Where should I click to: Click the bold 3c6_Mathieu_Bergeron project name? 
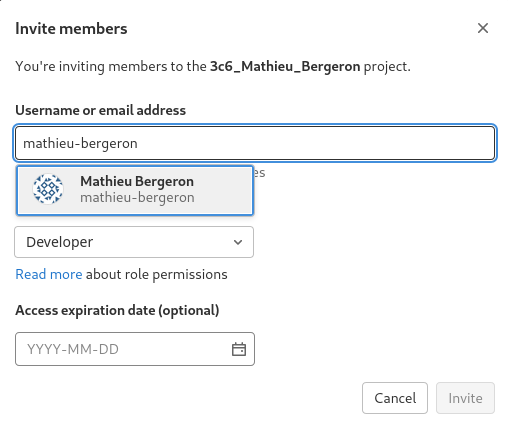pyautogui.click(x=285, y=66)
